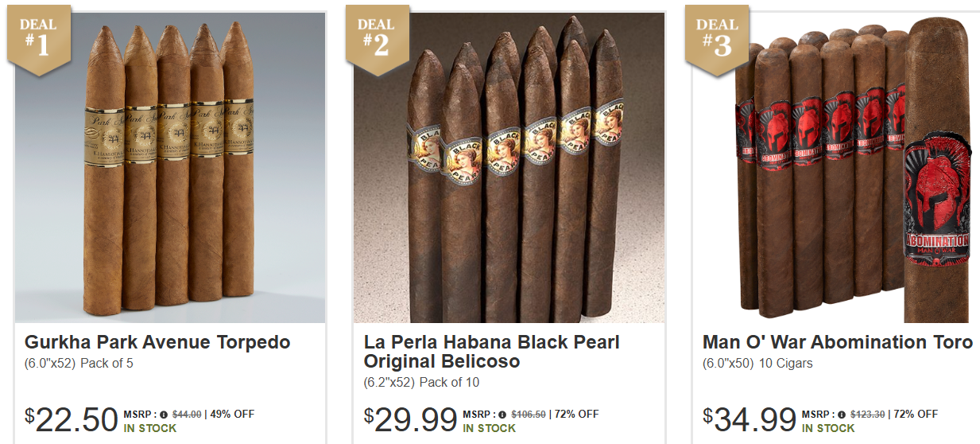
Task: Click the MSRP info icon on Abomination deal
Action: 842,415
